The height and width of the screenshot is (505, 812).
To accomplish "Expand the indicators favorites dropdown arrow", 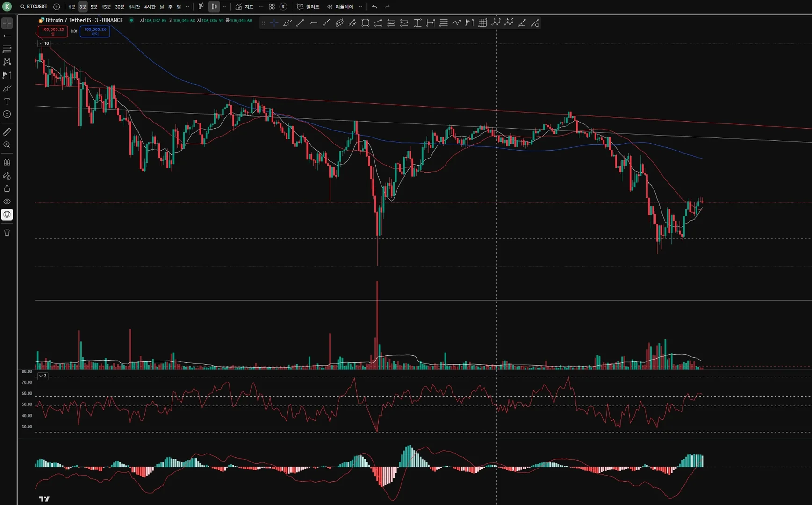I will pos(261,7).
